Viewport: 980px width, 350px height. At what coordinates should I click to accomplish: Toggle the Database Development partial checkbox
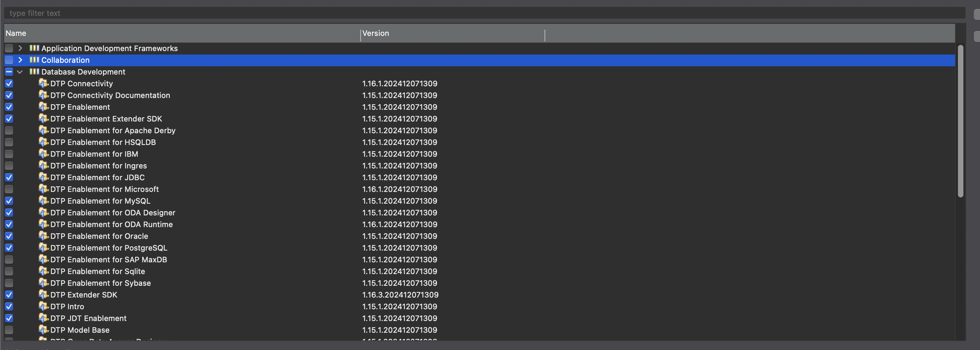pos(9,72)
